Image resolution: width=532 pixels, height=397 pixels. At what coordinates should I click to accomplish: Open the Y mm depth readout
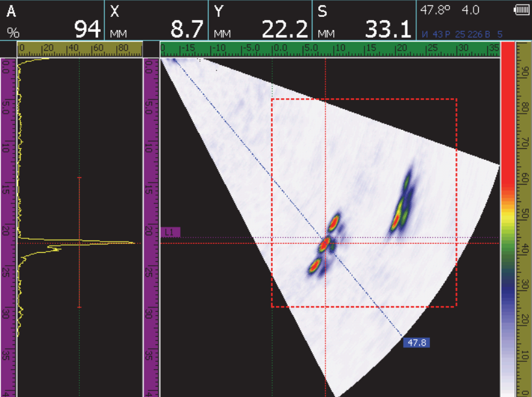click(x=260, y=20)
